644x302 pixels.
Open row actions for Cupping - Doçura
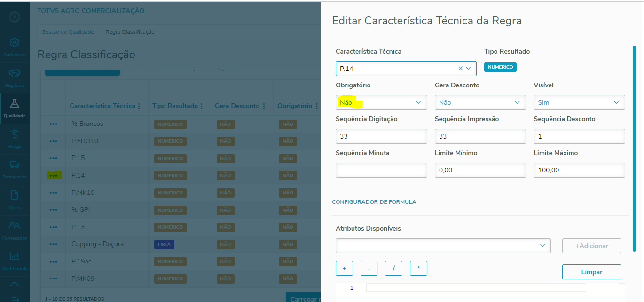click(x=54, y=245)
